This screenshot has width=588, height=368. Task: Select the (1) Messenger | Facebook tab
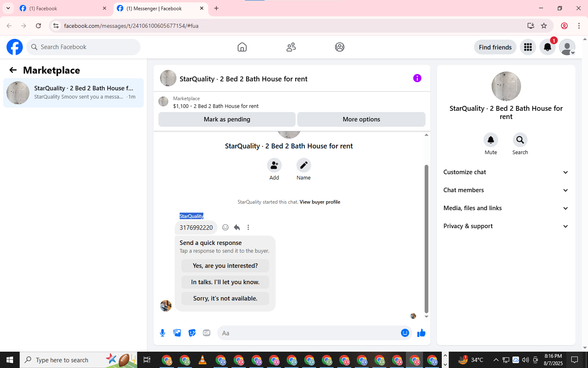160,8
